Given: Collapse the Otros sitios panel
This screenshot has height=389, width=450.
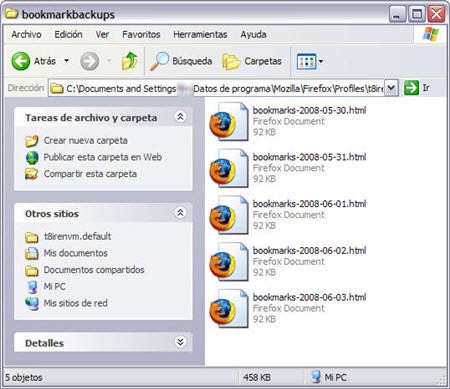Looking at the screenshot, I should coord(180,212).
